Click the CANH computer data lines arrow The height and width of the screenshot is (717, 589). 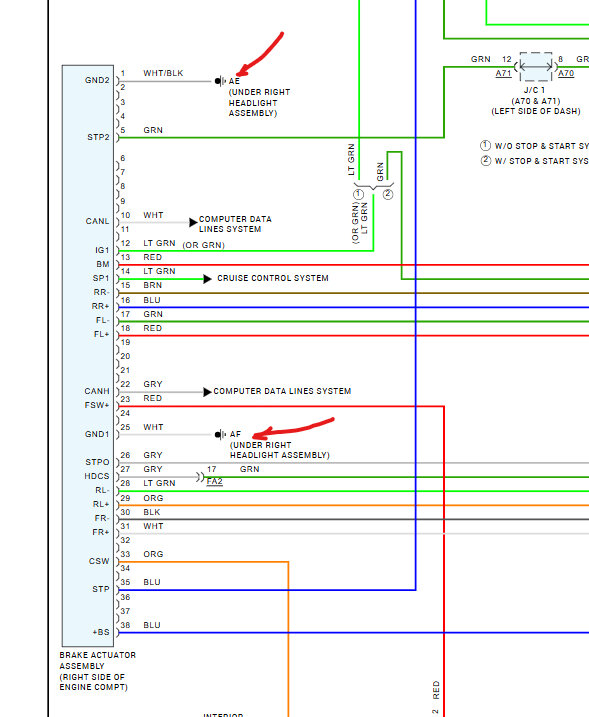point(207,392)
